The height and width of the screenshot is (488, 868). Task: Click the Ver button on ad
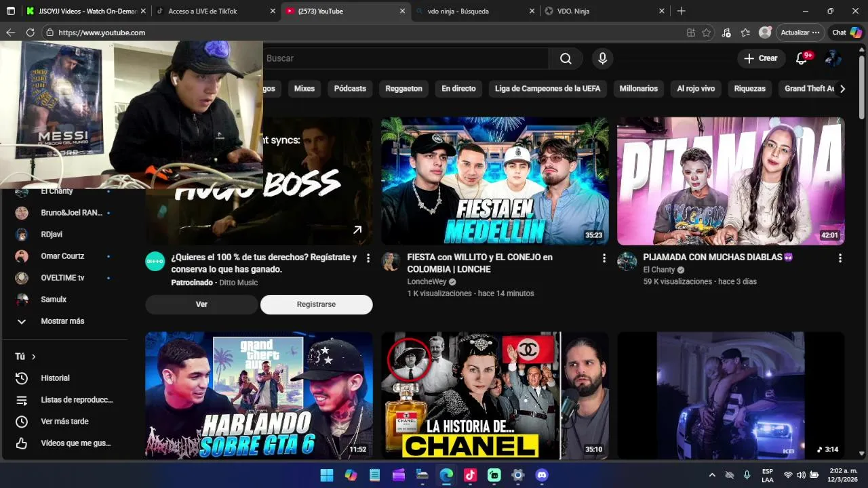tap(201, 304)
